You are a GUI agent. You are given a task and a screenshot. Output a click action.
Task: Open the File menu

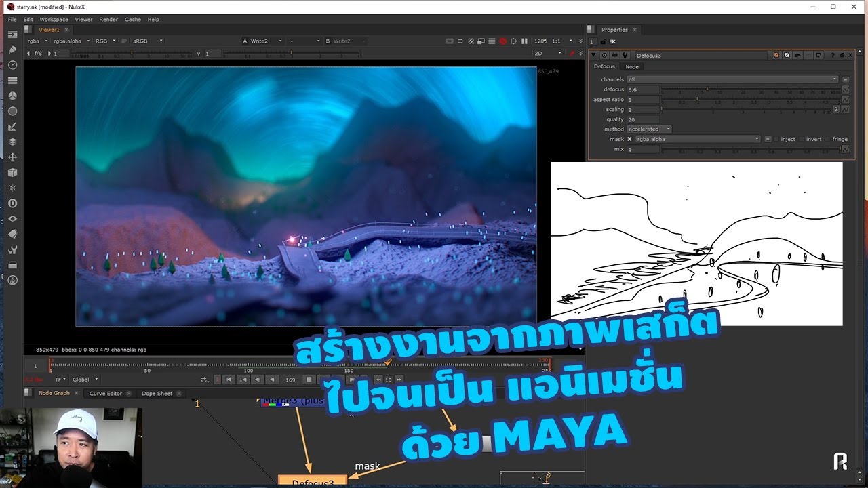(12, 20)
